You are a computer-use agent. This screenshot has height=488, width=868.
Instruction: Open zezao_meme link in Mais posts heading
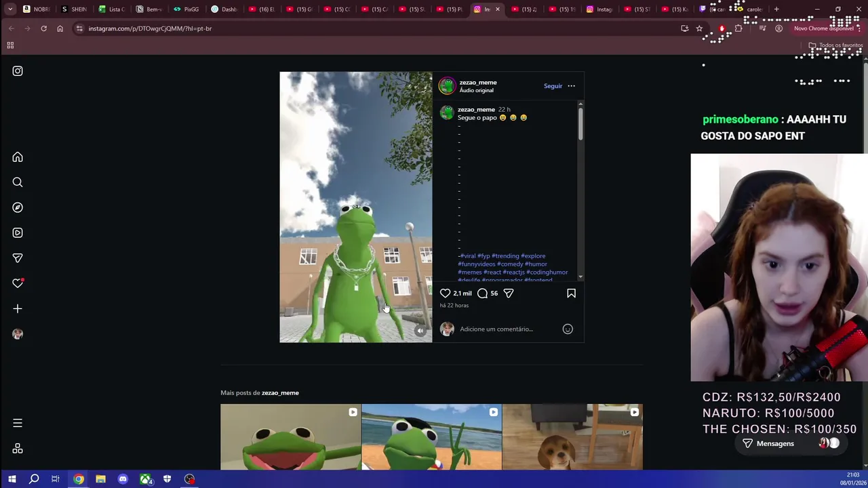280,393
